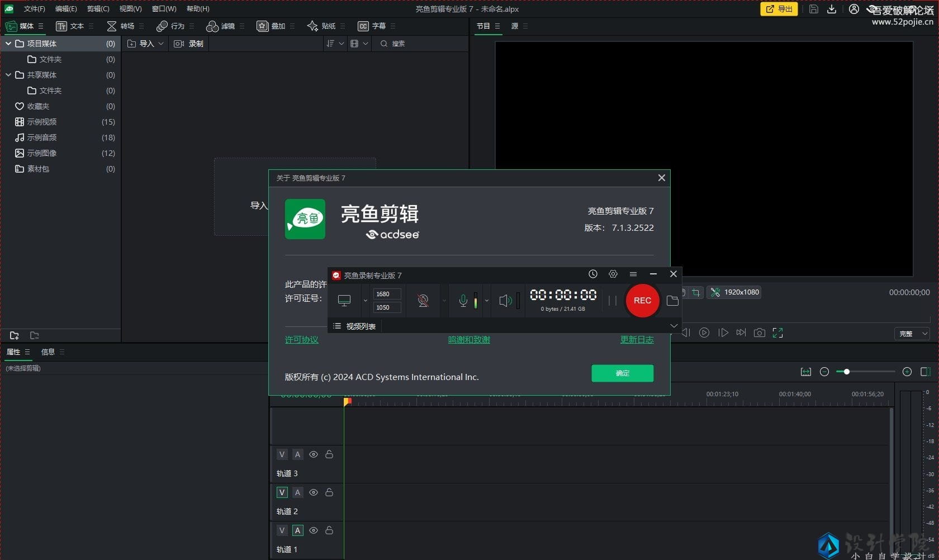
Task: Toggle the webcam icon in recorder
Action: [423, 301]
